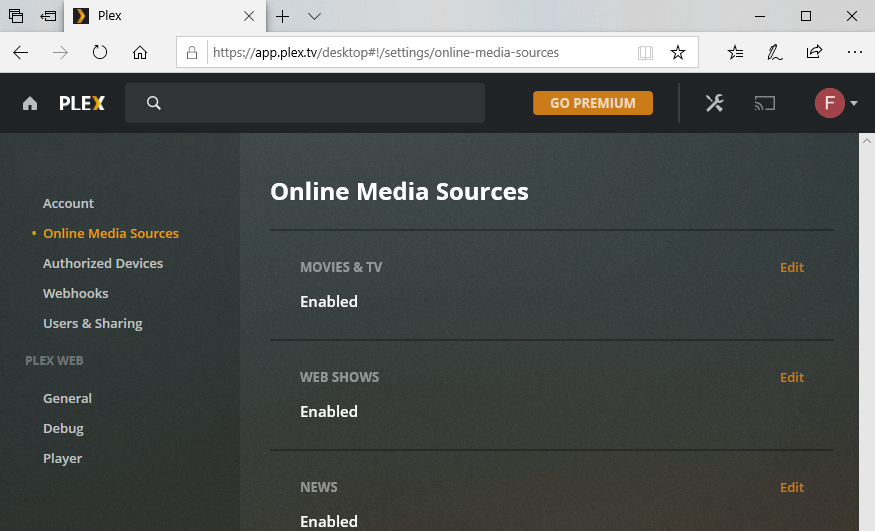
Task: Maximize the browser window
Action: (x=805, y=16)
